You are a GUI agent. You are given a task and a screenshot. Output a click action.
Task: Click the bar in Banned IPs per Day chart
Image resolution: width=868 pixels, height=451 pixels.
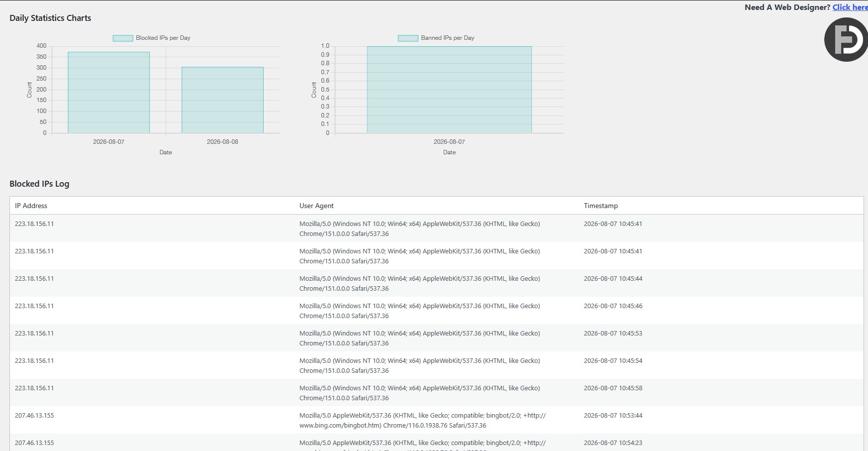(449, 90)
